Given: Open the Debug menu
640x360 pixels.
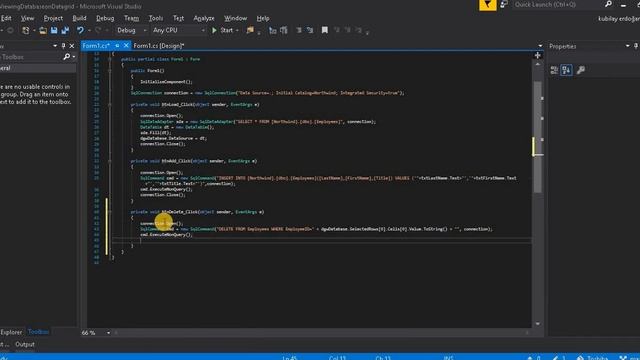Looking at the screenshot, I should [105, 18].
